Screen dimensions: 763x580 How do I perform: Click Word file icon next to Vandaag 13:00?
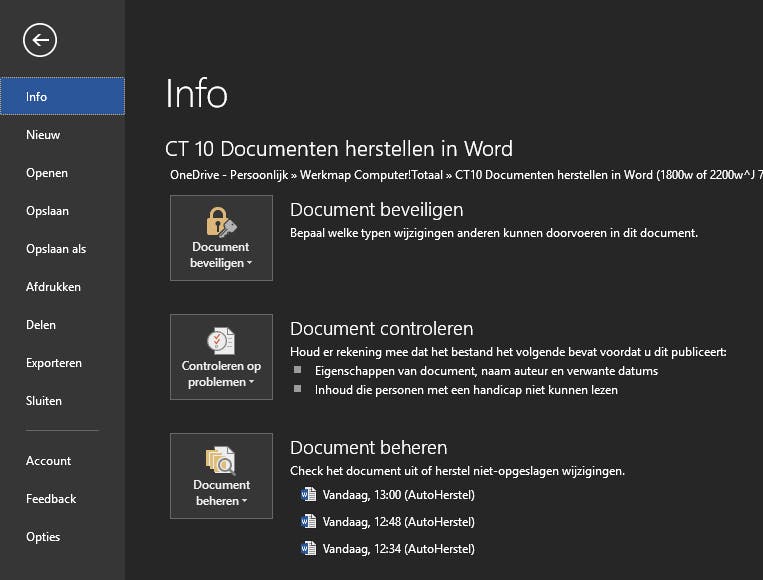(309, 494)
